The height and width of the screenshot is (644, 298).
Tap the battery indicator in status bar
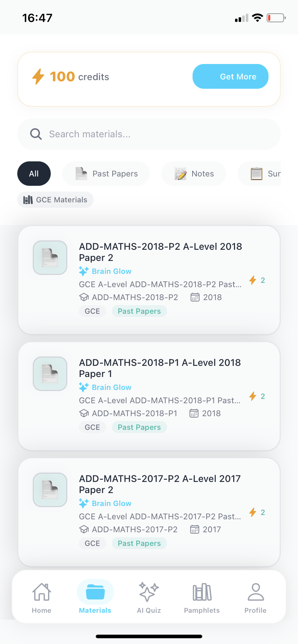coord(276,18)
